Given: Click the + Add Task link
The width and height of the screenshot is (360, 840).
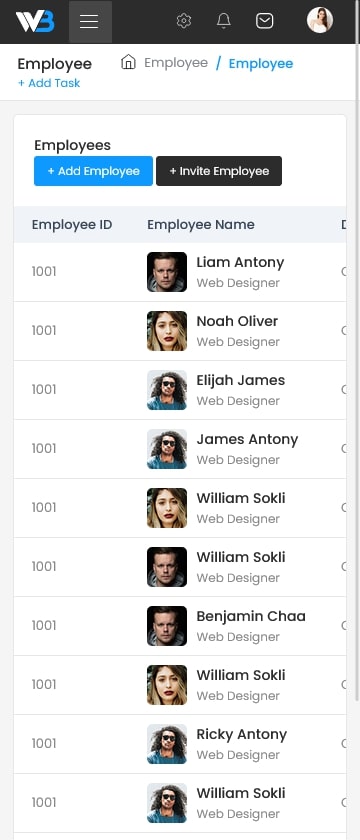Looking at the screenshot, I should 49,83.
